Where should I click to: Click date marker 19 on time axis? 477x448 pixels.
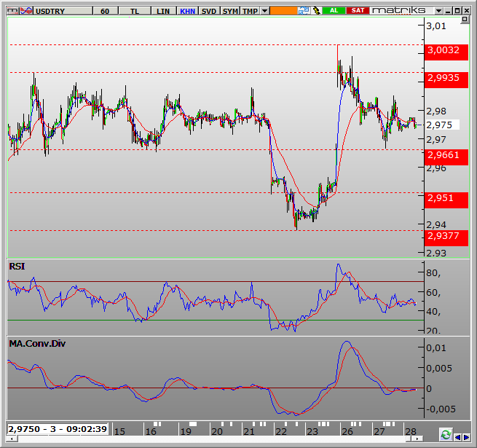[x=186, y=431]
